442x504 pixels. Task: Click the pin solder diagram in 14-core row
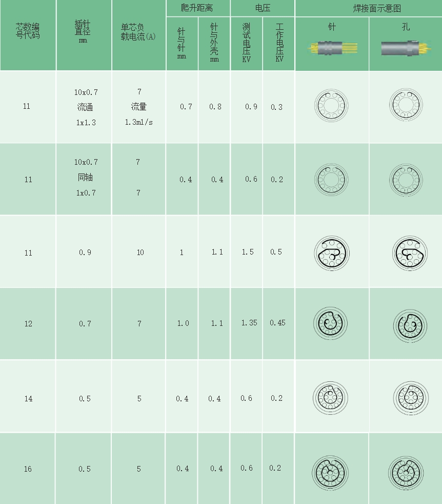[331, 397]
